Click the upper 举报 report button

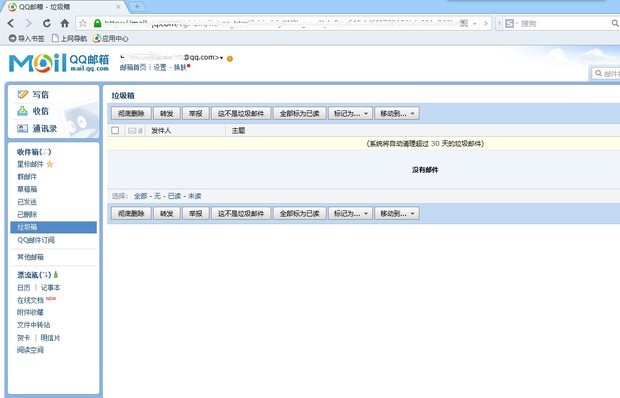pyautogui.click(x=195, y=113)
